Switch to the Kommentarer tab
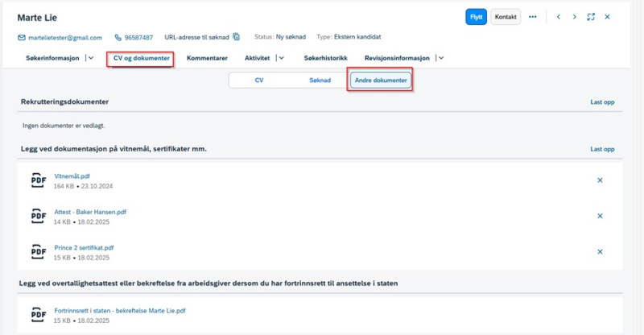Image resolution: width=644 pixels, height=335 pixels. click(x=207, y=58)
